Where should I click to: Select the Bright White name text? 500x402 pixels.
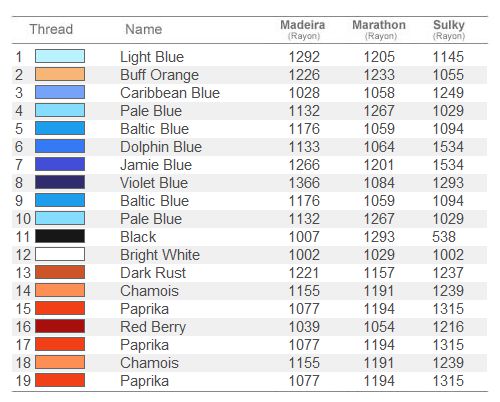(160, 255)
